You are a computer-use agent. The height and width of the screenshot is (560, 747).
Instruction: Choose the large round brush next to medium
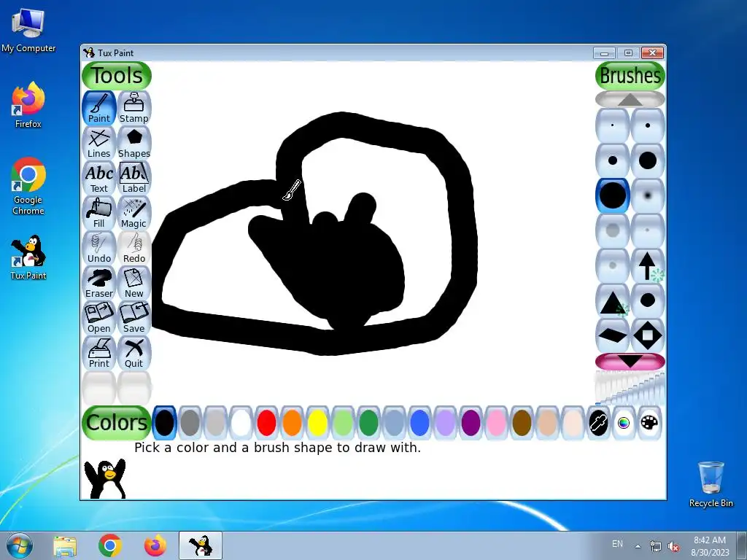(648, 160)
